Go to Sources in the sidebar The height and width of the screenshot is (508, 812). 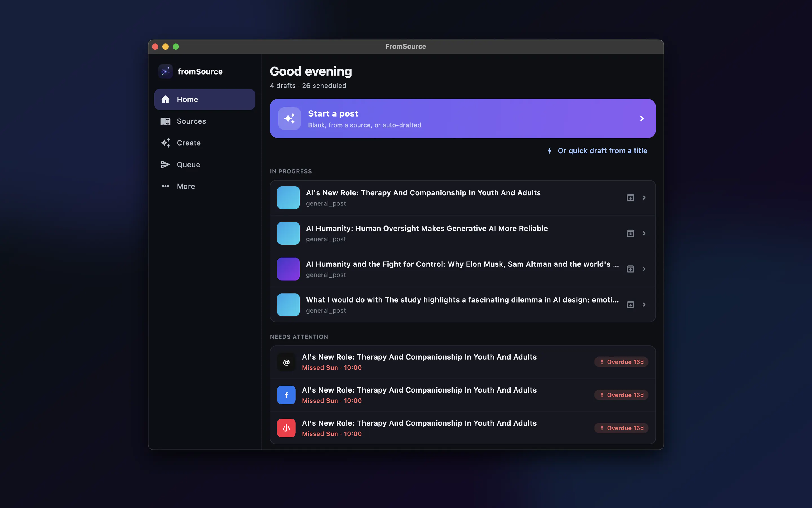[x=204, y=121]
